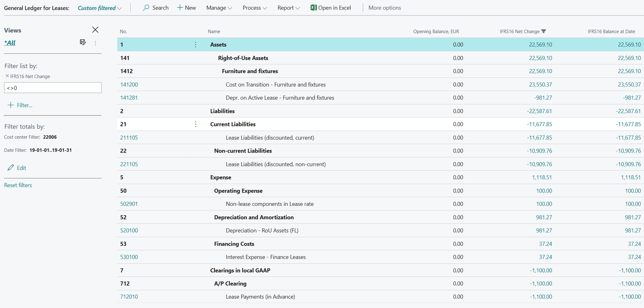
Task: Open account 221105
Action: point(129,164)
